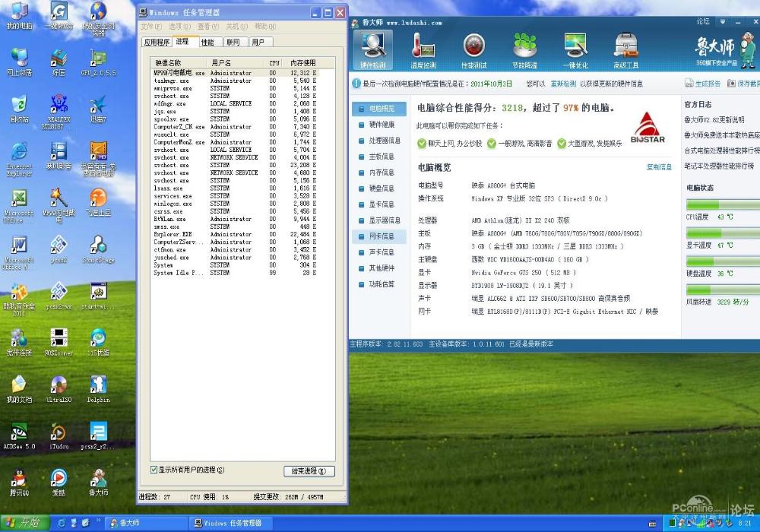Open 一键优化 monitor icon
Viewport: 760px width, 532px height.
tap(575, 50)
